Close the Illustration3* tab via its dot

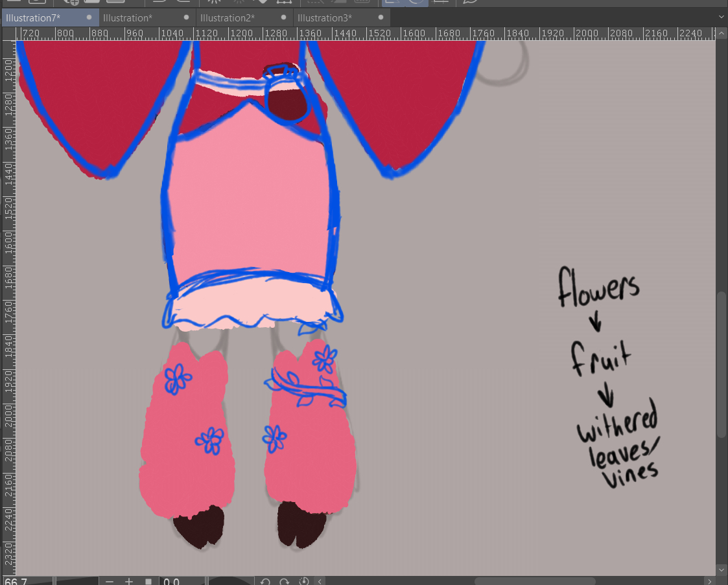point(381,17)
